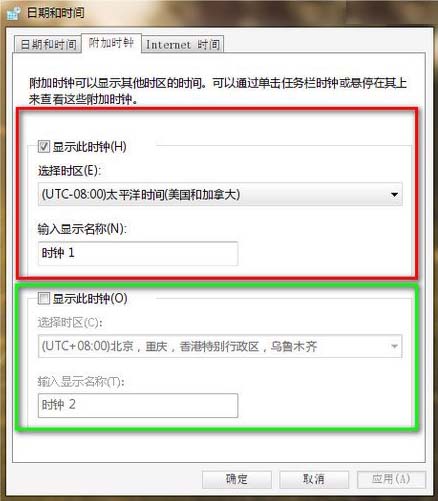Screen dimensions: 438x501
Task: Open the Internet 时间 tab
Action: tap(183, 44)
